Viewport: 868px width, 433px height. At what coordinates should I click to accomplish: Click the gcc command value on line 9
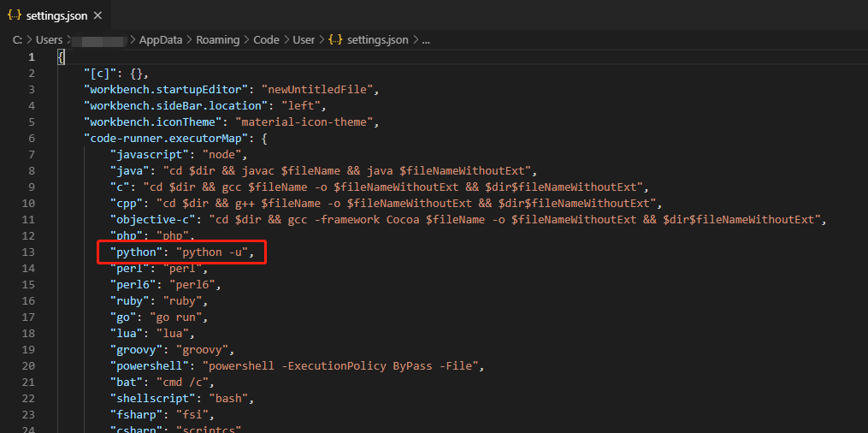tap(392, 187)
